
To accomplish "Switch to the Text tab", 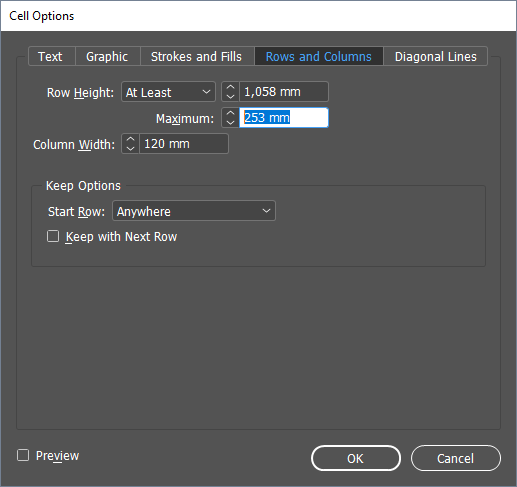I will (x=52, y=56).
